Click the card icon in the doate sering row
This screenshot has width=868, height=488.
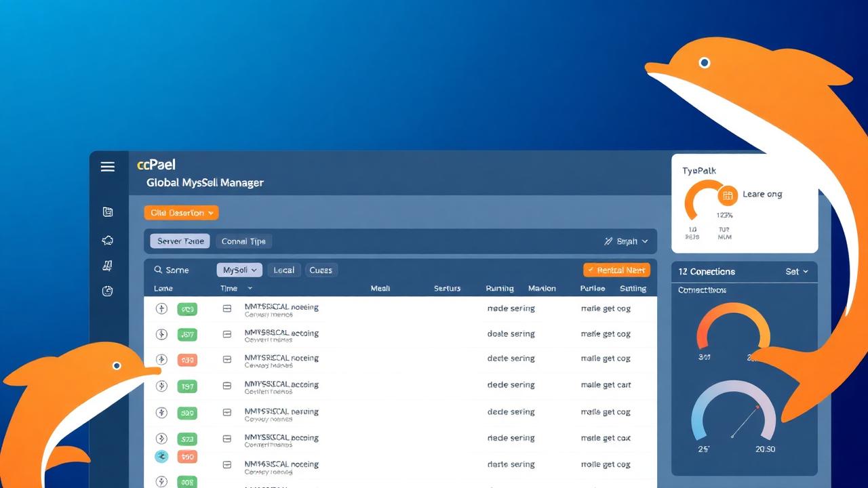tap(227, 334)
